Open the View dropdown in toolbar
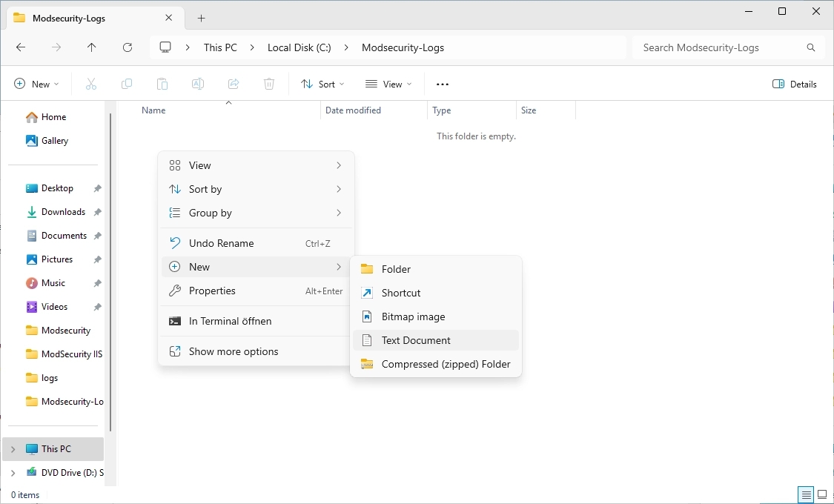The image size is (834, 504). coord(388,84)
